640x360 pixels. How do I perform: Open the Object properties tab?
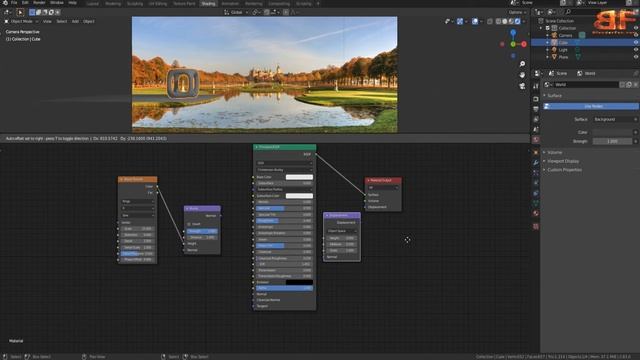pos(536,152)
